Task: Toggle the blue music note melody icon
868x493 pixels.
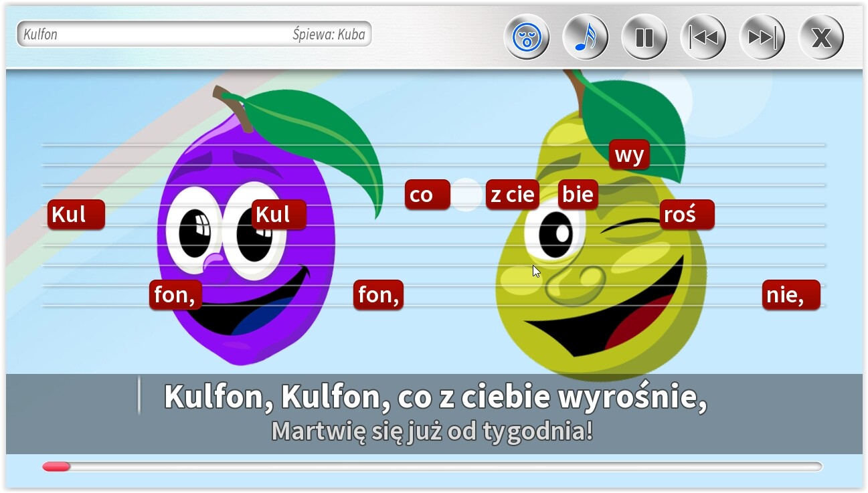Action: [x=586, y=37]
